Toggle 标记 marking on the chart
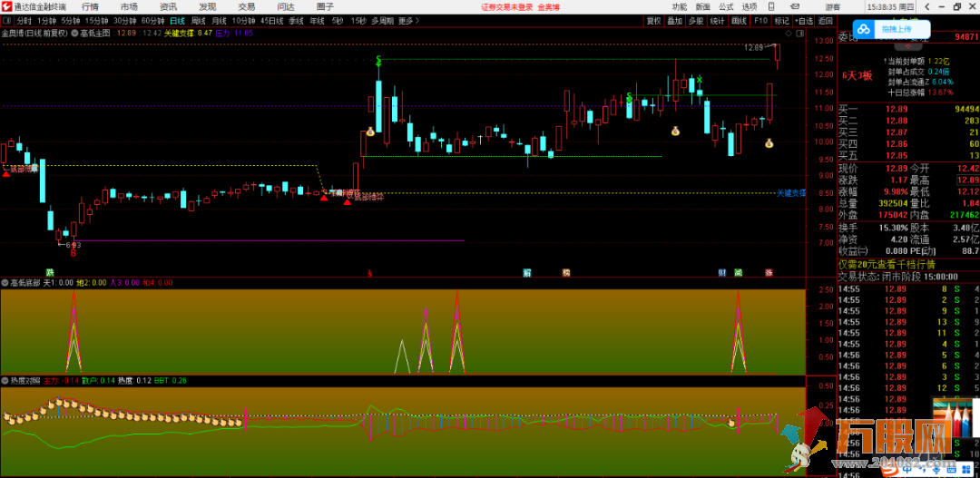The height and width of the screenshot is (478, 980). click(781, 20)
